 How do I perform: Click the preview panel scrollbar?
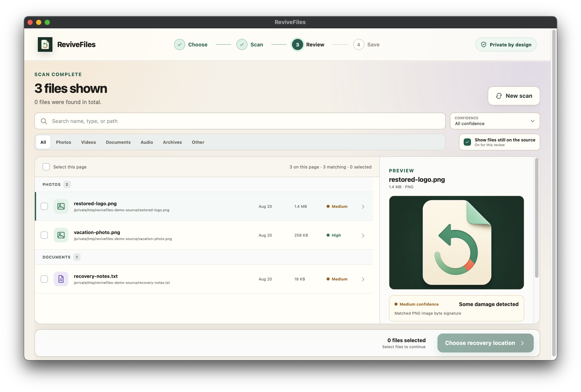pos(536,218)
